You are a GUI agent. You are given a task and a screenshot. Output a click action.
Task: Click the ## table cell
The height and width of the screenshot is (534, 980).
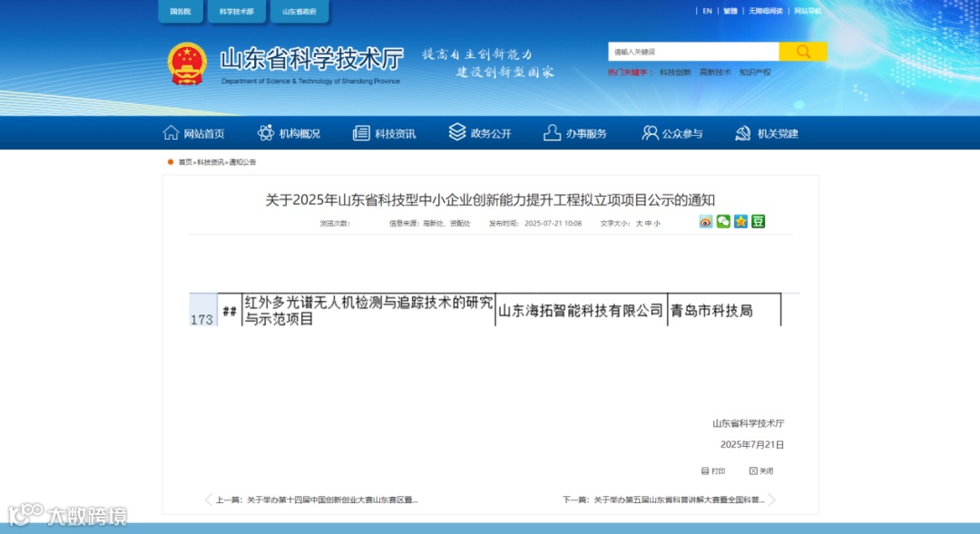(230, 310)
